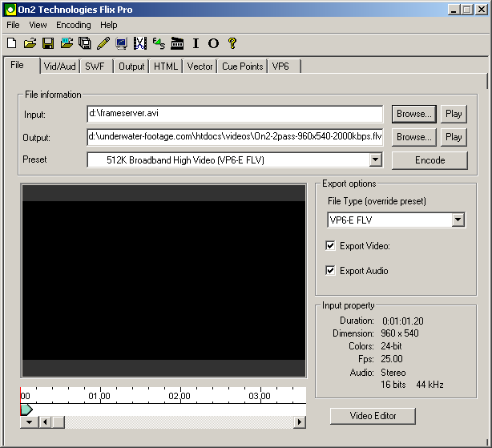Viewport: 492px width, 448px height.
Task: Toggle the Export Video checkbox
Action: tap(331, 246)
